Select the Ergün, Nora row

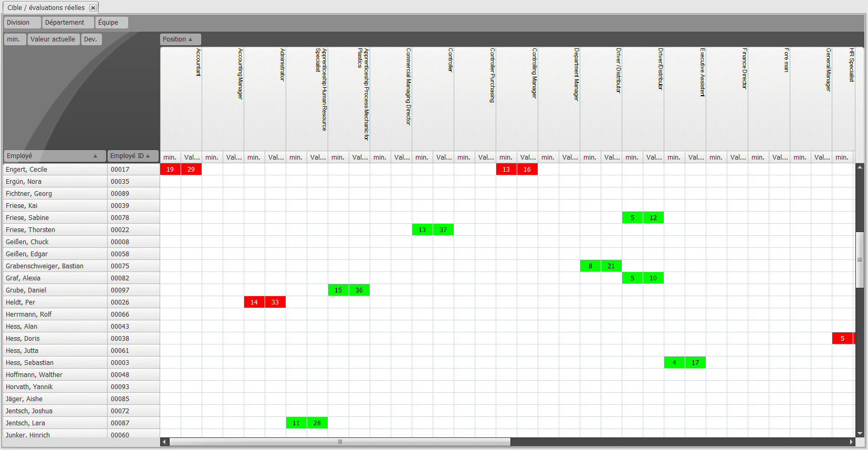tap(55, 182)
